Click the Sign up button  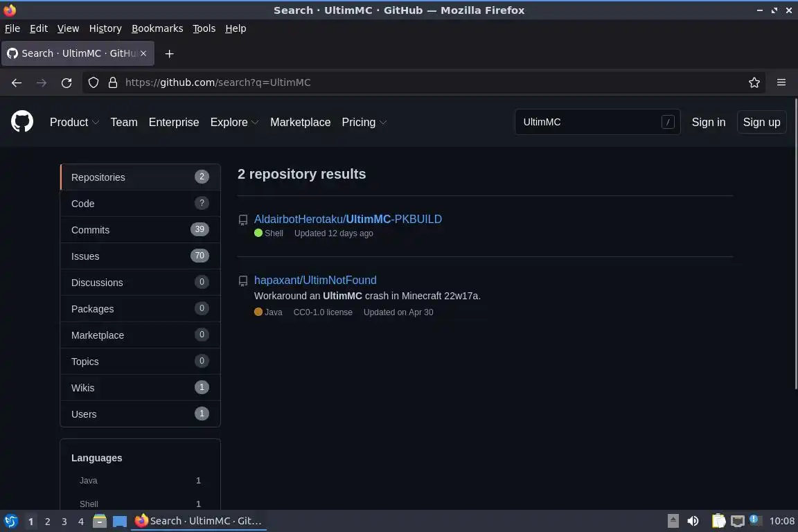(x=761, y=122)
